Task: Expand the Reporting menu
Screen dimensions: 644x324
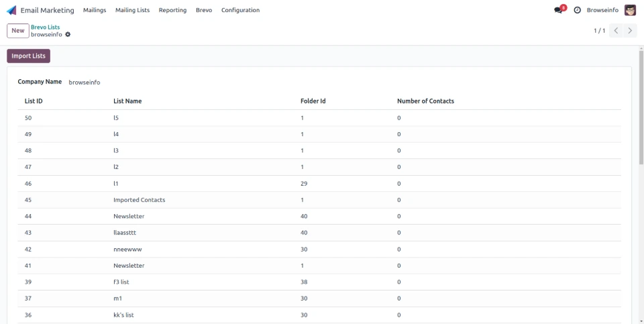Action: [x=172, y=10]
